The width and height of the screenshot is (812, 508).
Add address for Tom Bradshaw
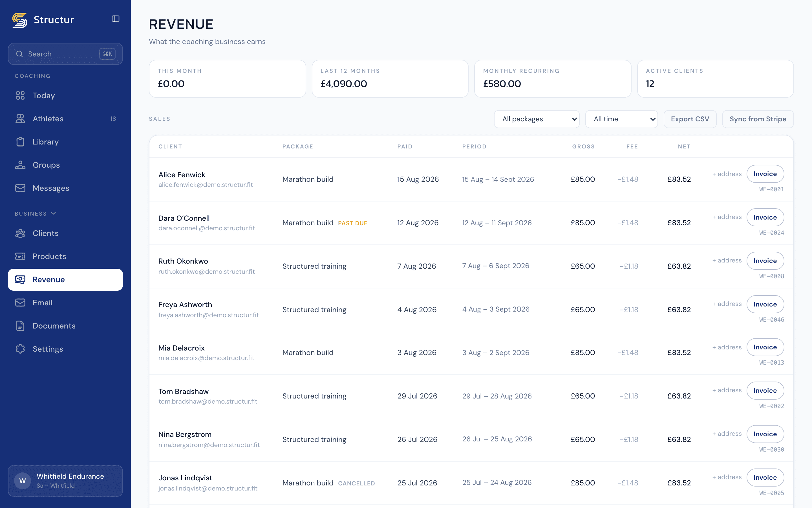tap(727, 390)
